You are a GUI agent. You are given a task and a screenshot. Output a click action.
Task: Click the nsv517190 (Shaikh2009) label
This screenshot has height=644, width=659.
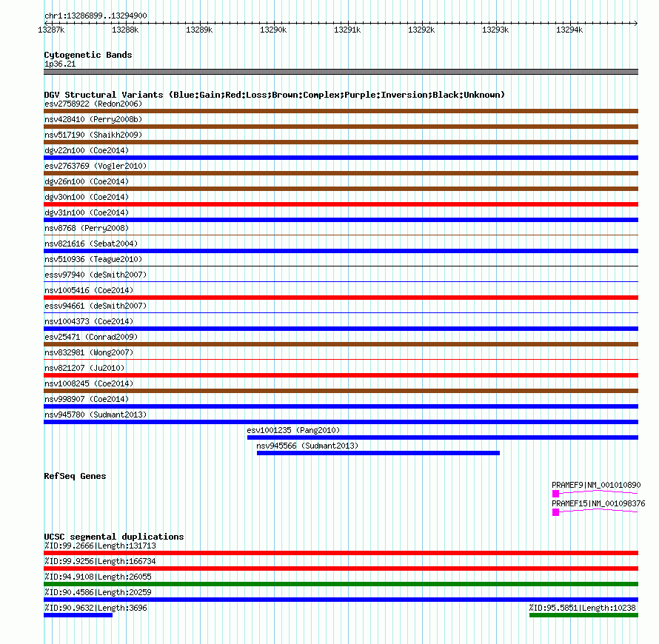pyautogui.click(x=93, y=135)
